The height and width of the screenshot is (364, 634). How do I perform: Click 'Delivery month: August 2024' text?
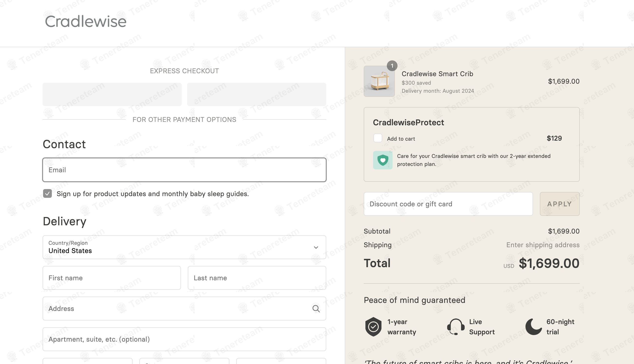438,91
